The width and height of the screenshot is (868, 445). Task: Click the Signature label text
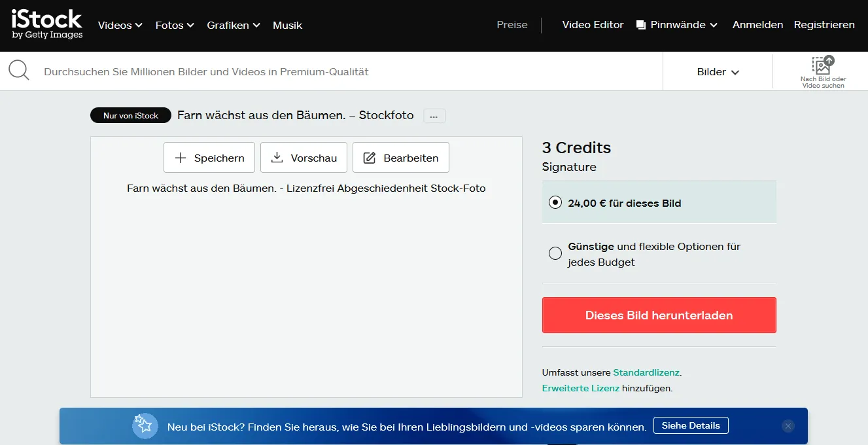click(x=569, y=167)
